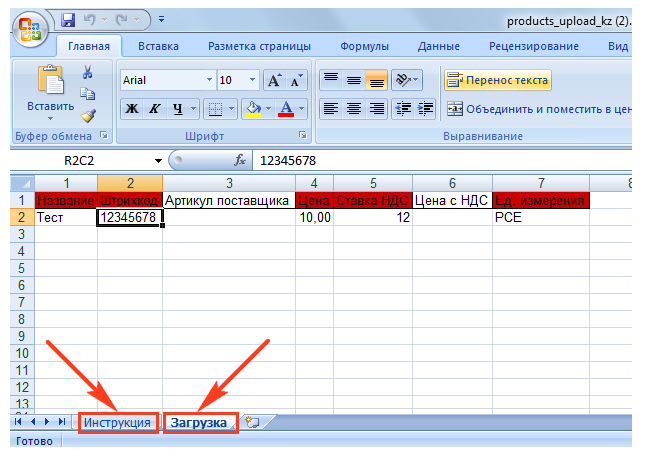
Task: Open the Name Box dropdown arrow
Action: [x=158, y=160]
